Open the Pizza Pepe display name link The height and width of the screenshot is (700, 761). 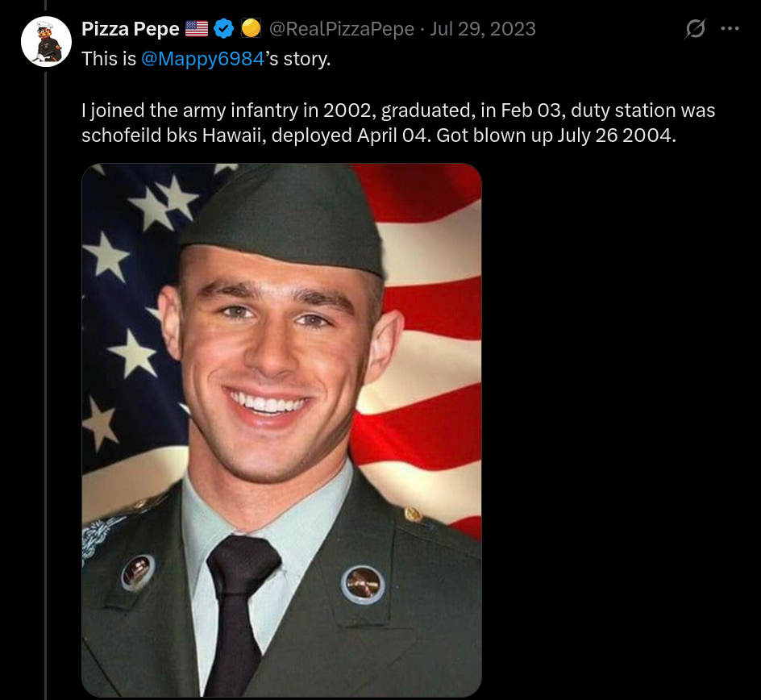coord(131,29)
